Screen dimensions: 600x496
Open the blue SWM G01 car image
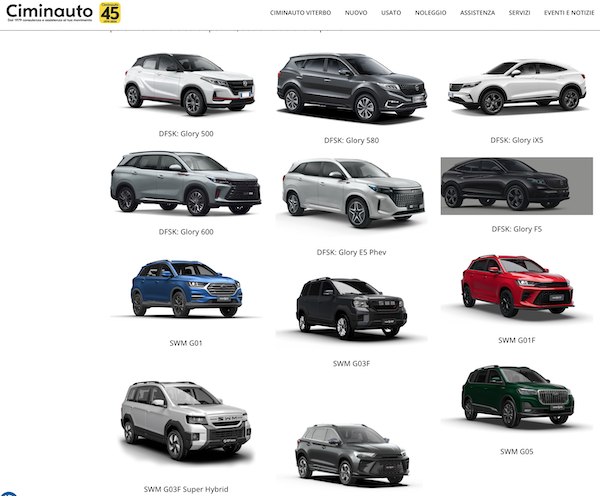point(187,288)
